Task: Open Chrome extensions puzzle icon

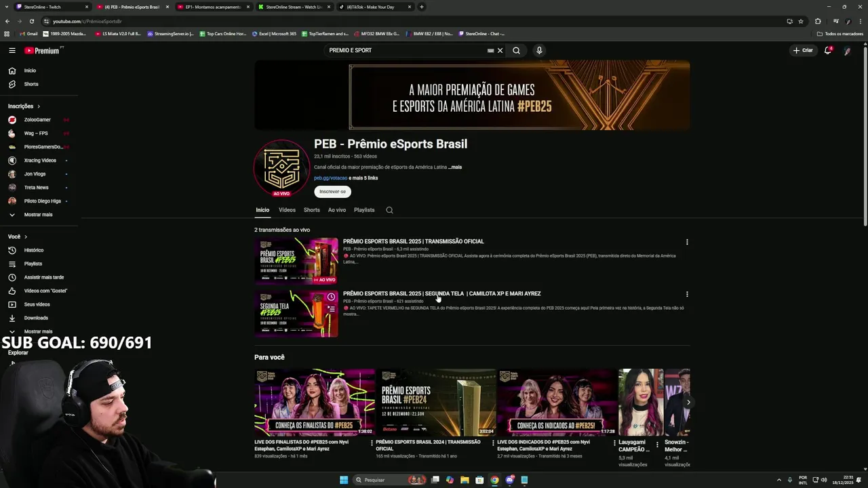Action: pos(818,21)
